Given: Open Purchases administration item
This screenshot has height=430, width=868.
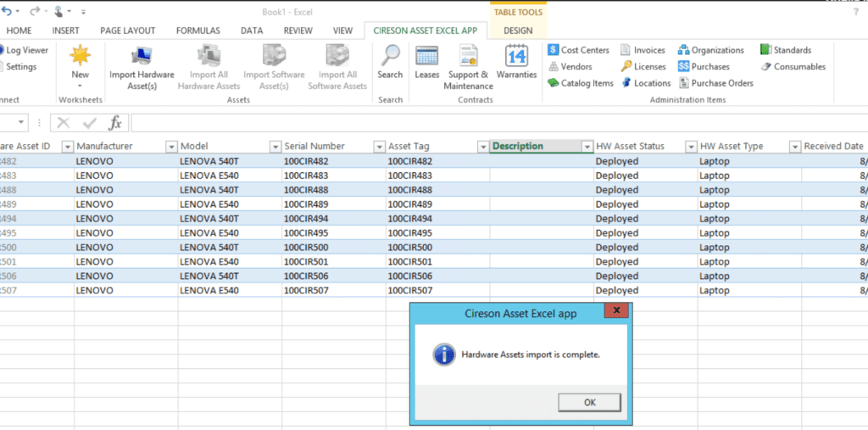Looking at the screenshot, I should click(x=704, y=66).
